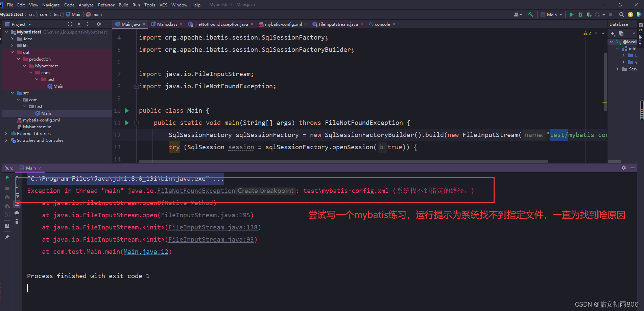Run Main with the green toolbar play button
The width and height of the screenshot is (644, 311).
point(572,15)
